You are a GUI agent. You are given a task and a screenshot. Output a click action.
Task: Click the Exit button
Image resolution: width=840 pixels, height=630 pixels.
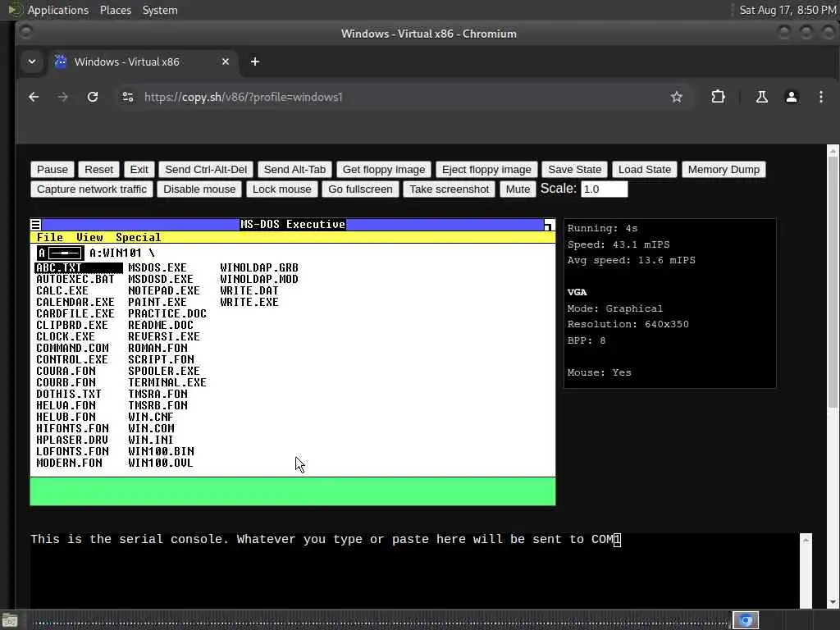(x=139, y=169)
